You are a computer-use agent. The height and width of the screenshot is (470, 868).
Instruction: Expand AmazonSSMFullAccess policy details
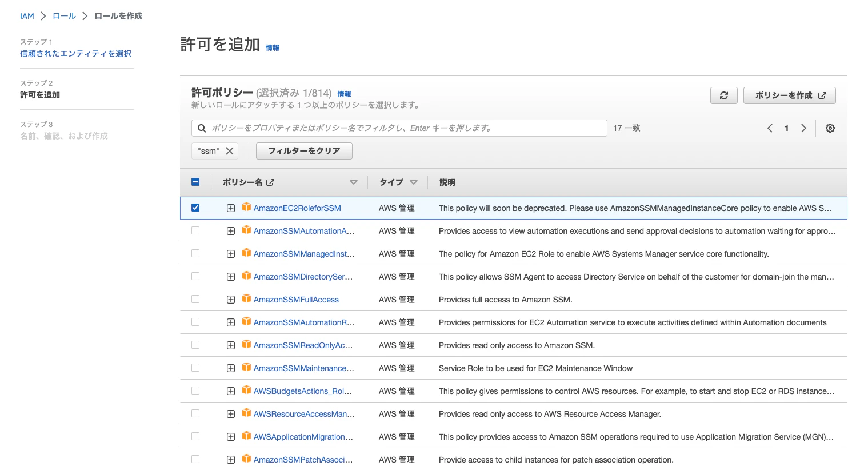click(231, 300)
